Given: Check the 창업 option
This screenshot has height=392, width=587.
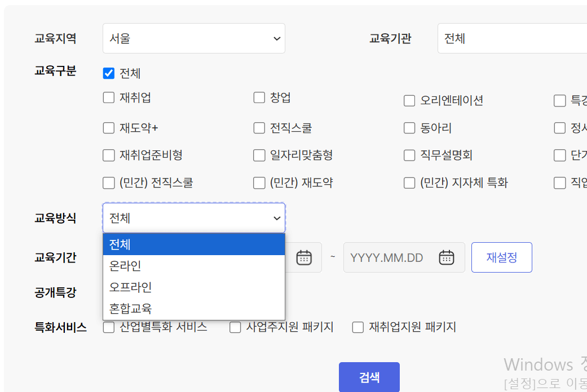Looking at the screenshot, I should point(259,97).
